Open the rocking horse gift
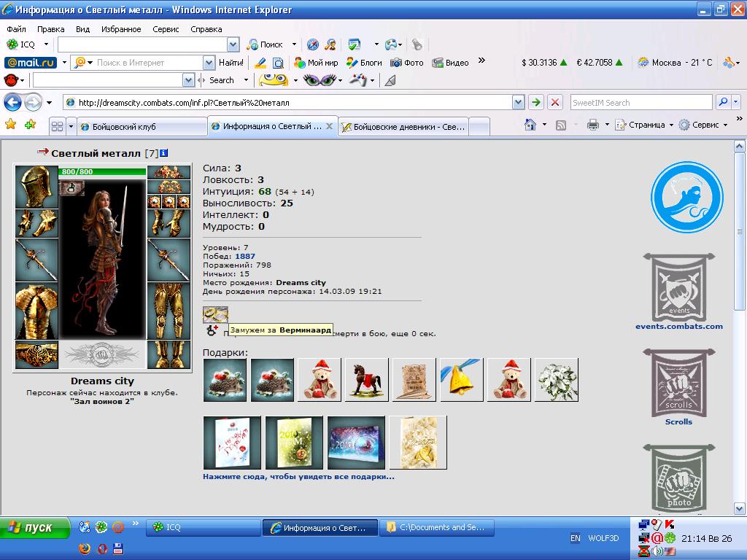Screen dimensions: 747x560 [367, 380]
